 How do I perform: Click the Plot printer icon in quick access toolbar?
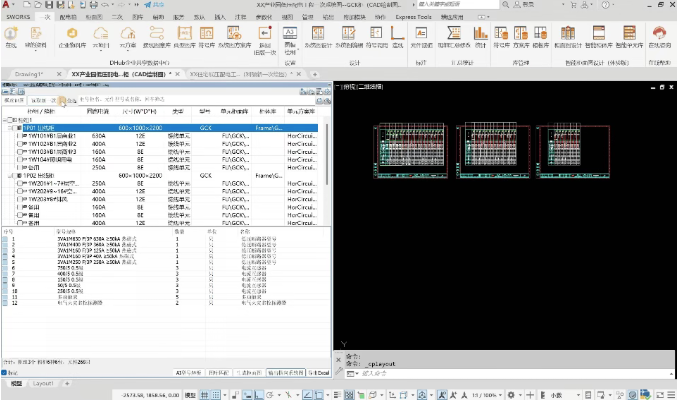click(x=93, y=5)
